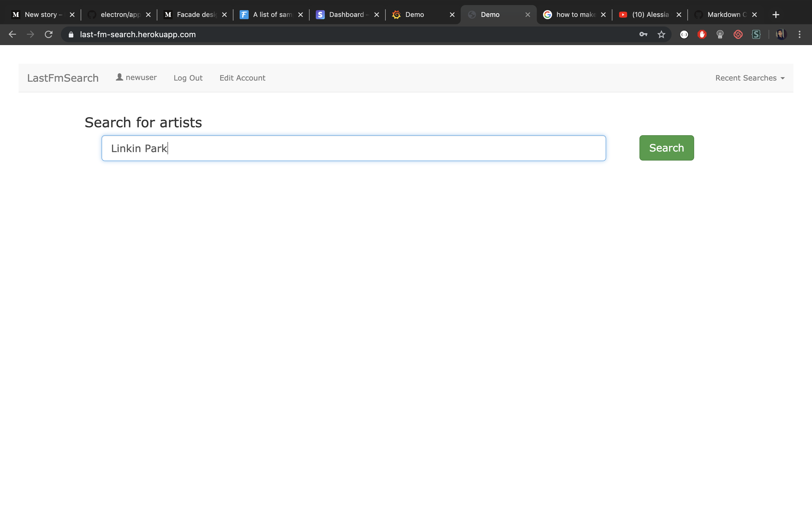Reload the page with refresh icon
The image size is (812, 507).
point(49,34)
